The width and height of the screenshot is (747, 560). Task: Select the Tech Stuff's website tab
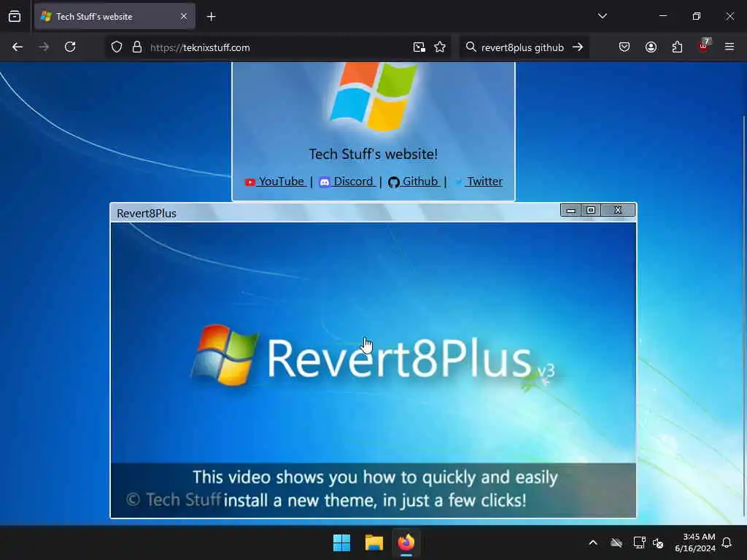(x=115, y=17)
